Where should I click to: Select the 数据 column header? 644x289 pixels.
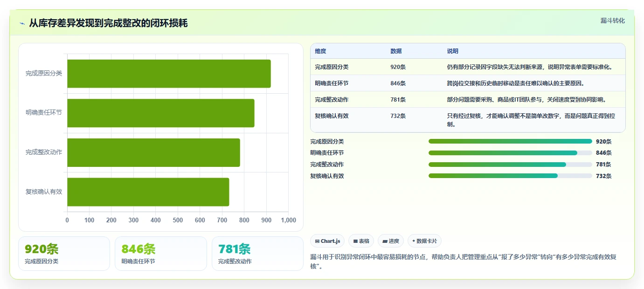click(396, 51)
